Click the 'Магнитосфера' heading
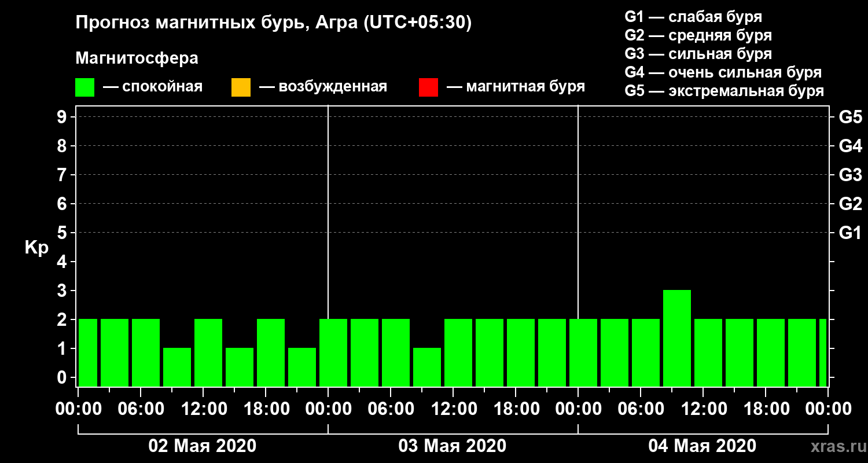This screenshot has height=463, width=868. pos(137,58)
